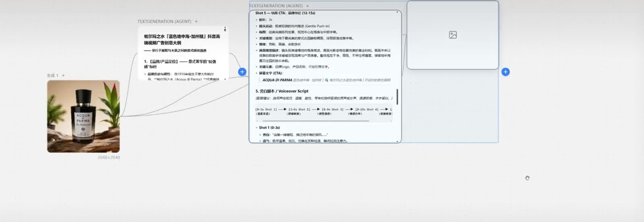
Task: Click the [6-9s Shot 3] timeline entry
Action: (332, 109)
